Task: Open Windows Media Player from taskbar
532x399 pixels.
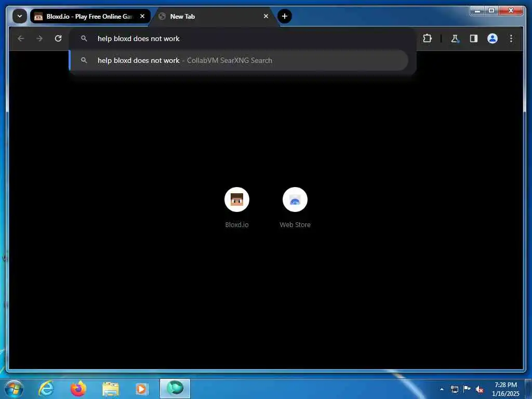Action: (142, 389)
